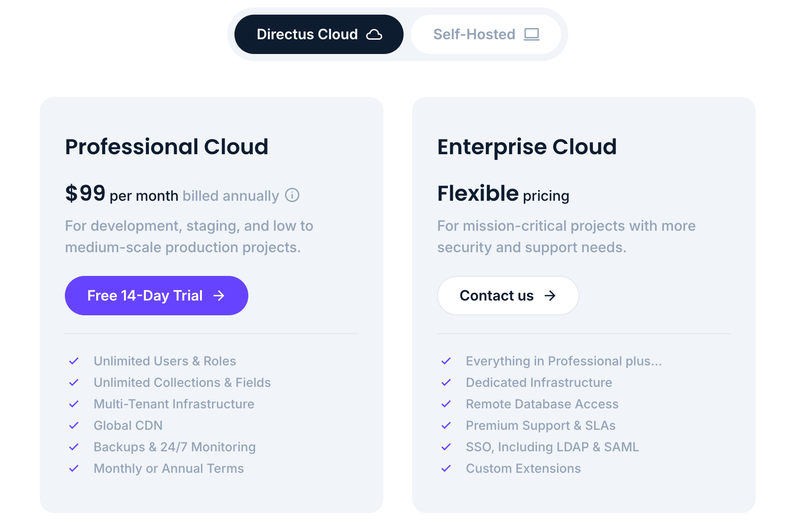Click the $99 per month price

pyautogui.click(x=121, y=194)
